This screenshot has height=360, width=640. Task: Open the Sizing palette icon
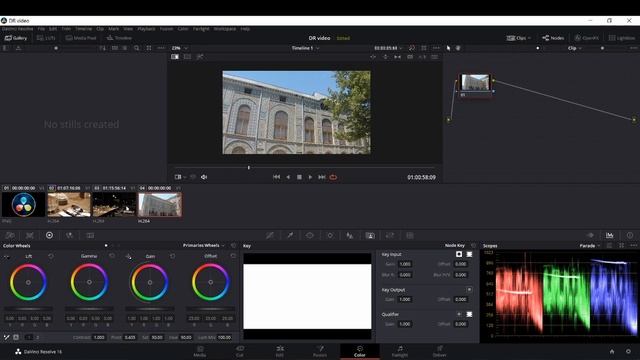[x=390, y=236]
